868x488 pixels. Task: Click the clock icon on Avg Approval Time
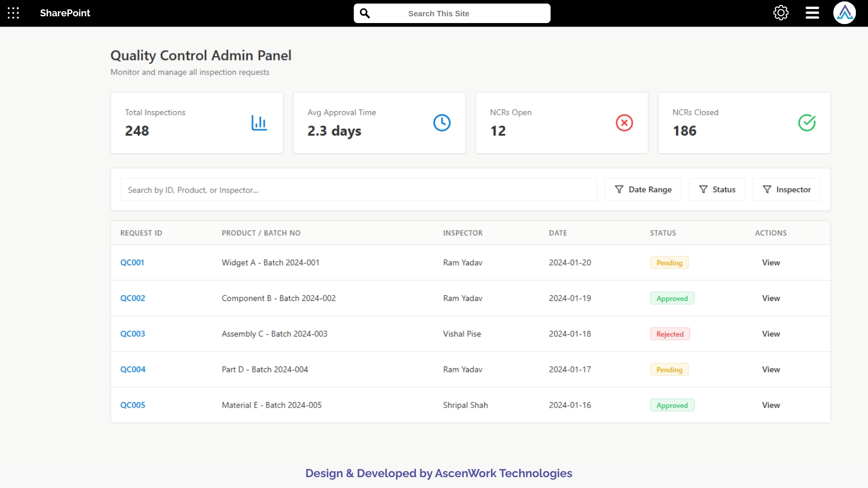click(x=442, y=122)
